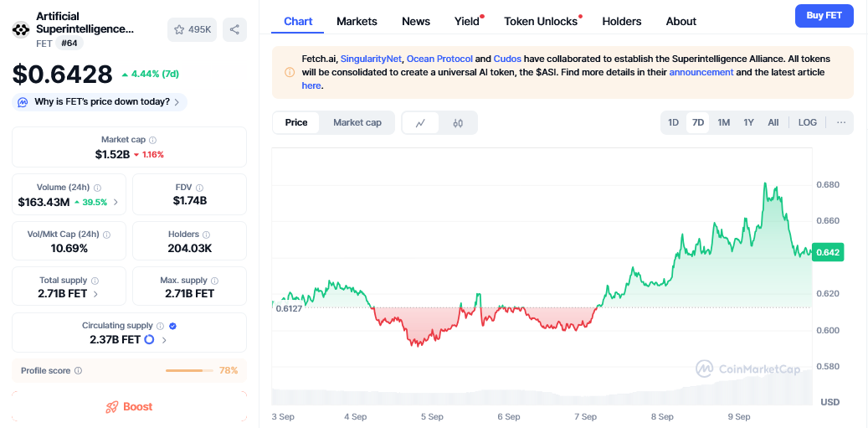Open the Yield tab

coord(467,22)
